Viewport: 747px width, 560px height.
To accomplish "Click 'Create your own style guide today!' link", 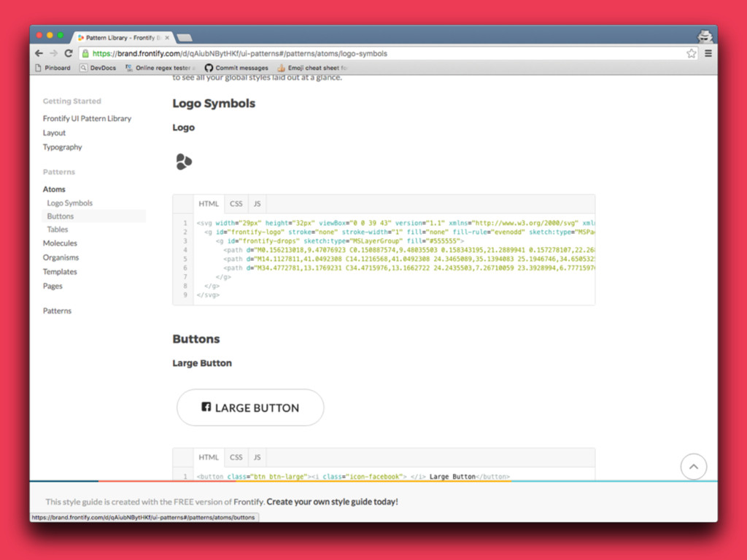I will click(x=332, y=502).
